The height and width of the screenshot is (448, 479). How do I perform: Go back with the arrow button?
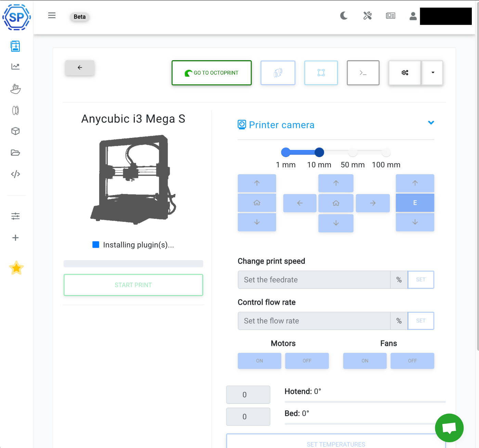pyautogui.click(x=80, y=67)
